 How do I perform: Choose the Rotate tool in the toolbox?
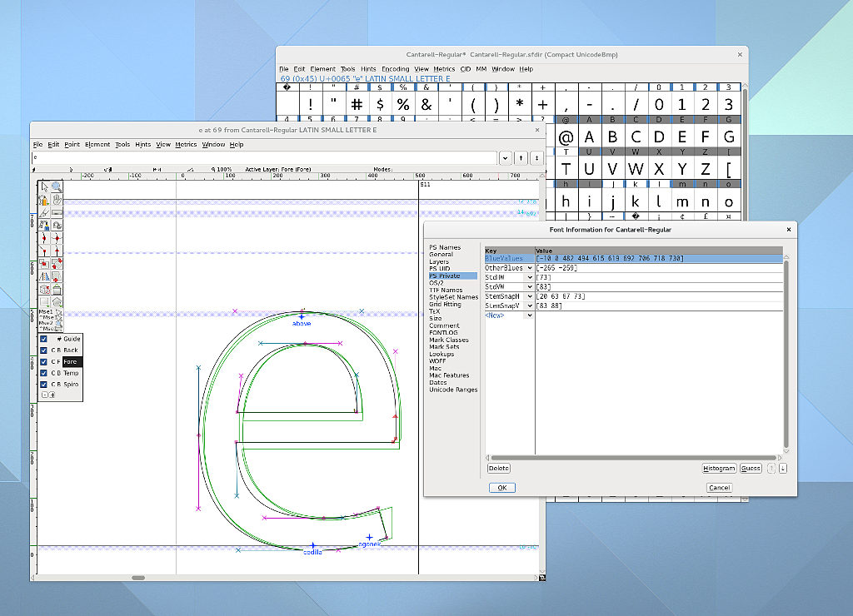[x=56, y=263]
